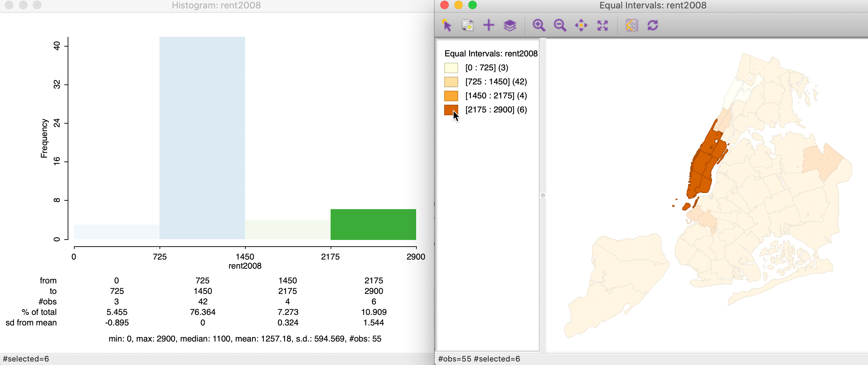Click the legend title 'Equal Intervals: rent2008'
This screenshot has width=868, height=365.
tap(491, 54)
